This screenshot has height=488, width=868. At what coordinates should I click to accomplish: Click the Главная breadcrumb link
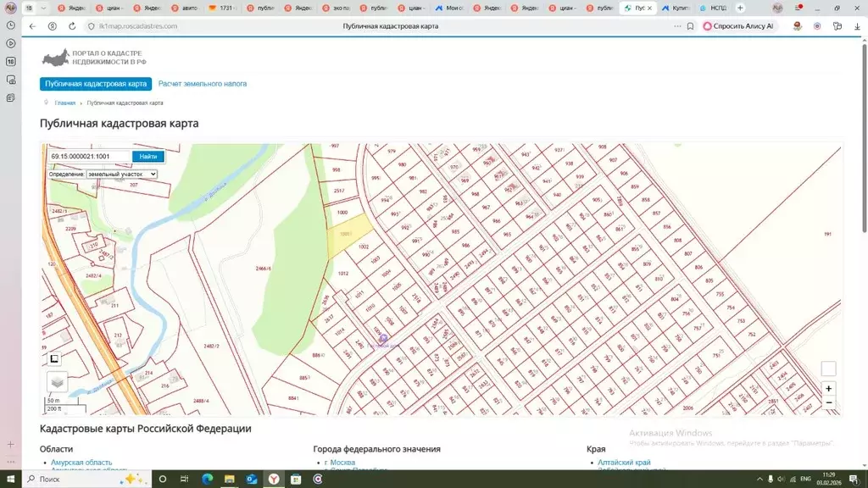pos(64,103)
